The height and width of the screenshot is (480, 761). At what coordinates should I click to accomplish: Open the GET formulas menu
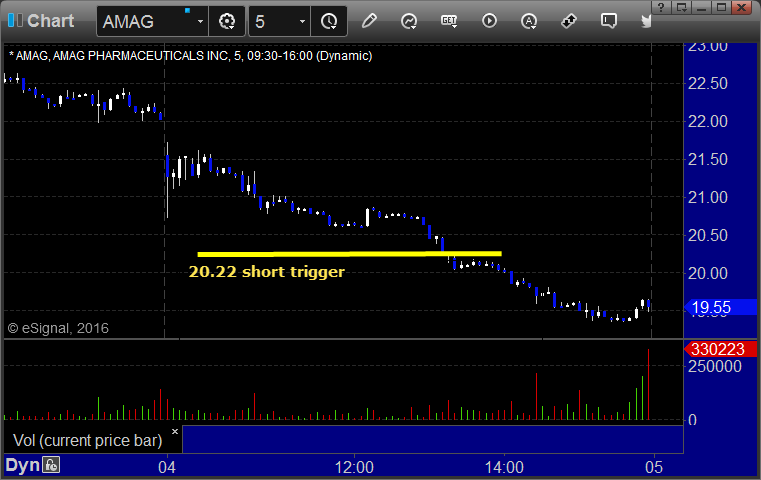click(449, 21)
